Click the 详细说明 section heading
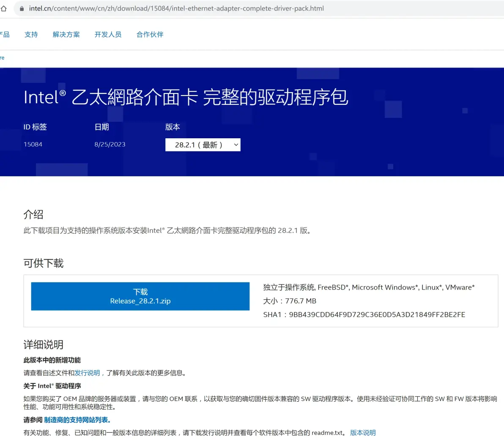Screen dimensions: 504x441 click(44, 345)
